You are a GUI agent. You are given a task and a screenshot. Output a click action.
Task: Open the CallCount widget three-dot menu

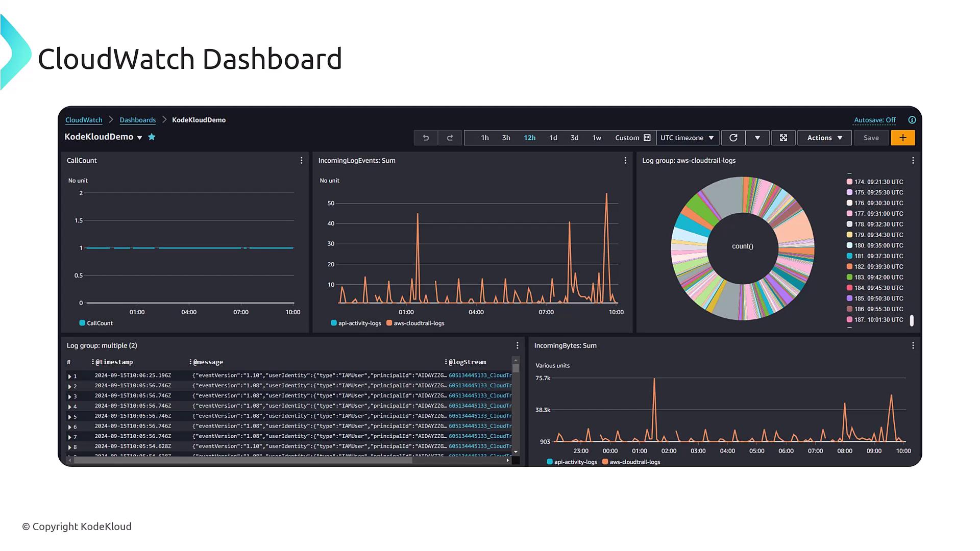click(x=301, y=160)
